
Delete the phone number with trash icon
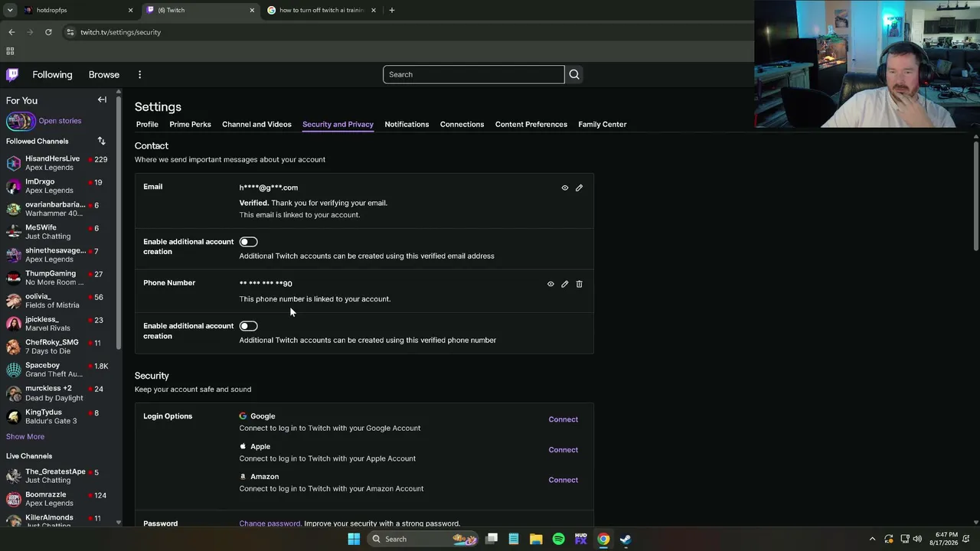(x=579, y=284)
